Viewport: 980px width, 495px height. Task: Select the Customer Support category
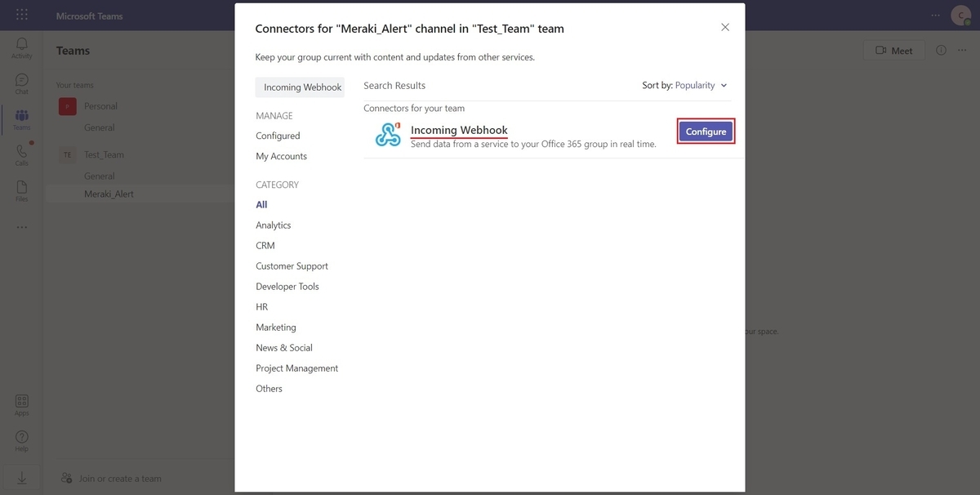(x=292, y=266)
